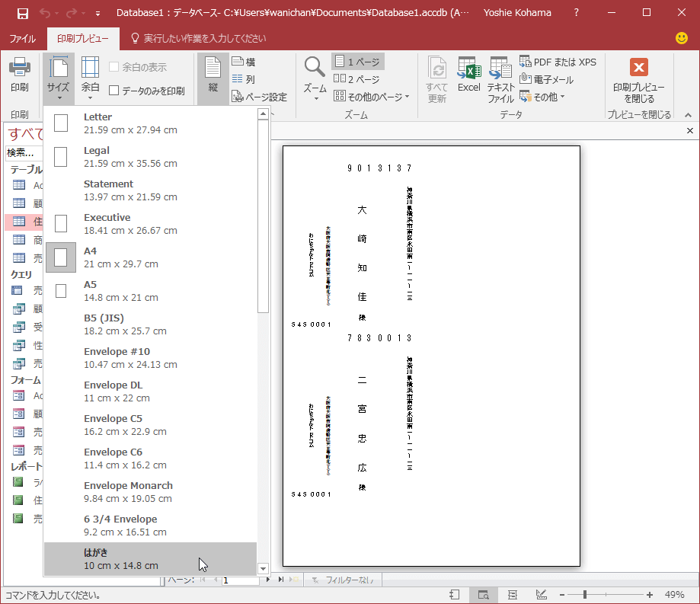This screenshot has height=604, width=700.
Task: Click the 検索 navigation search box
Action: point(24,152)
